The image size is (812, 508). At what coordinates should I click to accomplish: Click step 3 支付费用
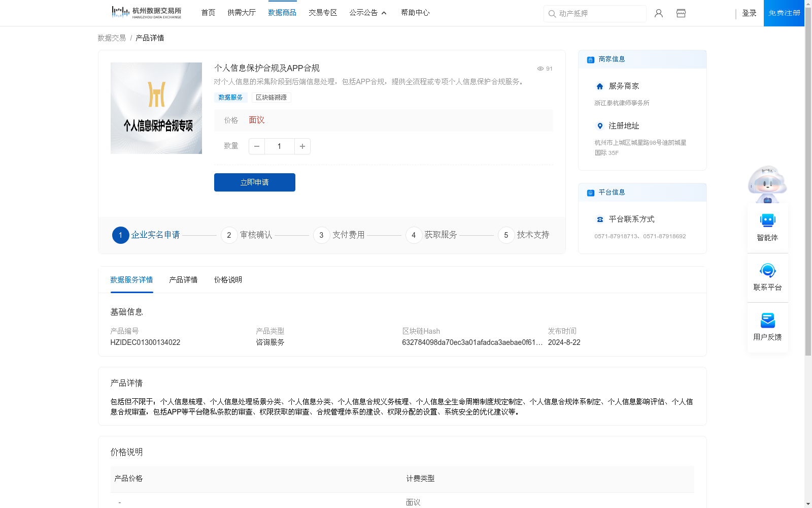pyautogui.click(x=339, y=235)
